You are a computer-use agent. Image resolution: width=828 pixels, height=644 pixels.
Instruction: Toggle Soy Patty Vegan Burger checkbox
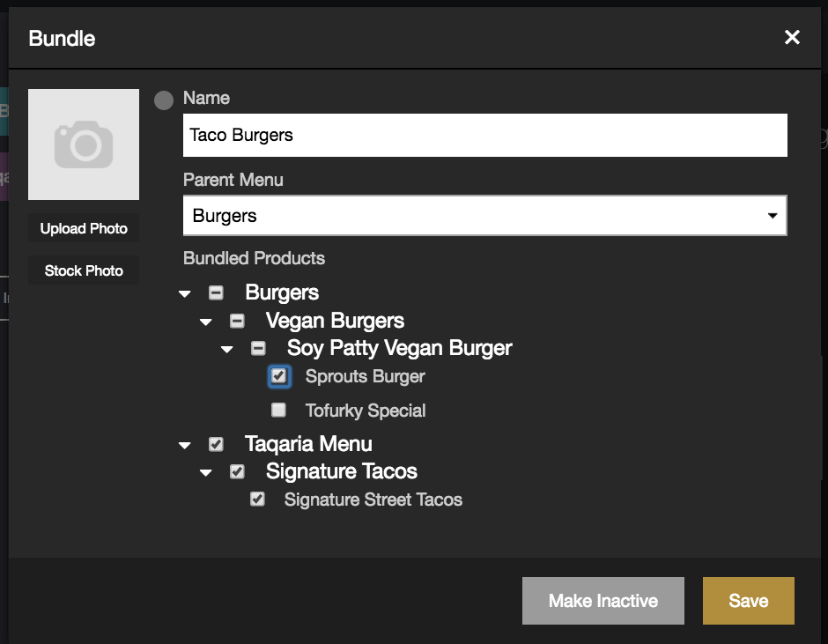pyautogui.click(x=258, y=348)
